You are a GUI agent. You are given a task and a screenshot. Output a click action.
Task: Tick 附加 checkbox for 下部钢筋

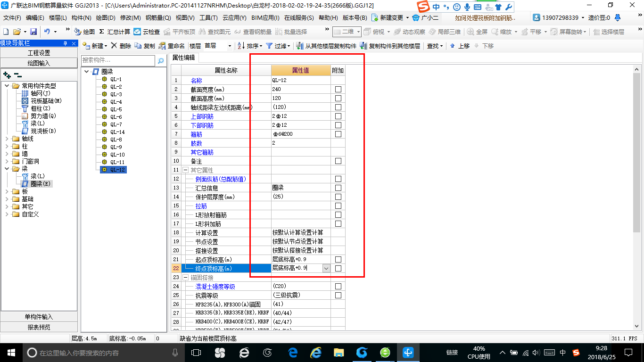[x=338, y=125]
